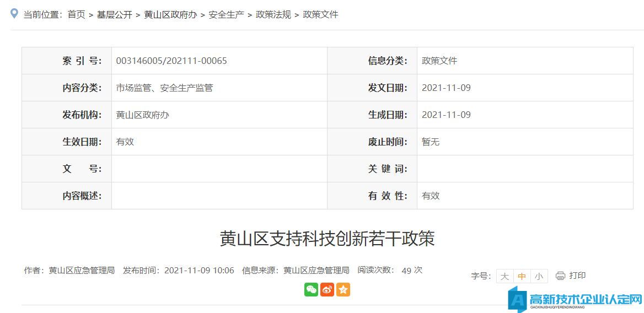Share article via the red Weibo icon
This screenshot has width=644, height=313.
327,289
